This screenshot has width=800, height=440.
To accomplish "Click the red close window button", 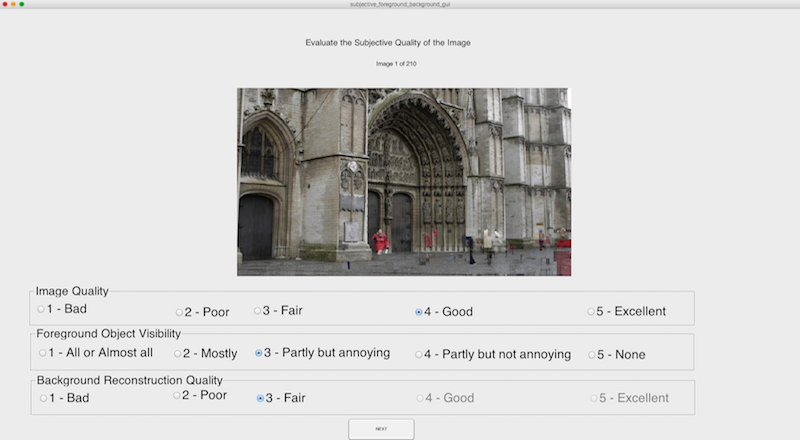I will click(x=4, y=4).
